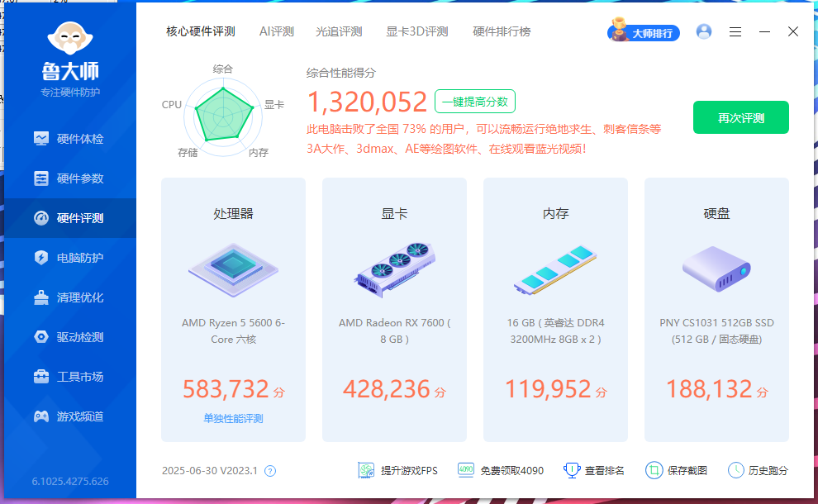Open 工具市场 in the sidebar
This screenshot has height=504, width=818.
coord(70,377)
